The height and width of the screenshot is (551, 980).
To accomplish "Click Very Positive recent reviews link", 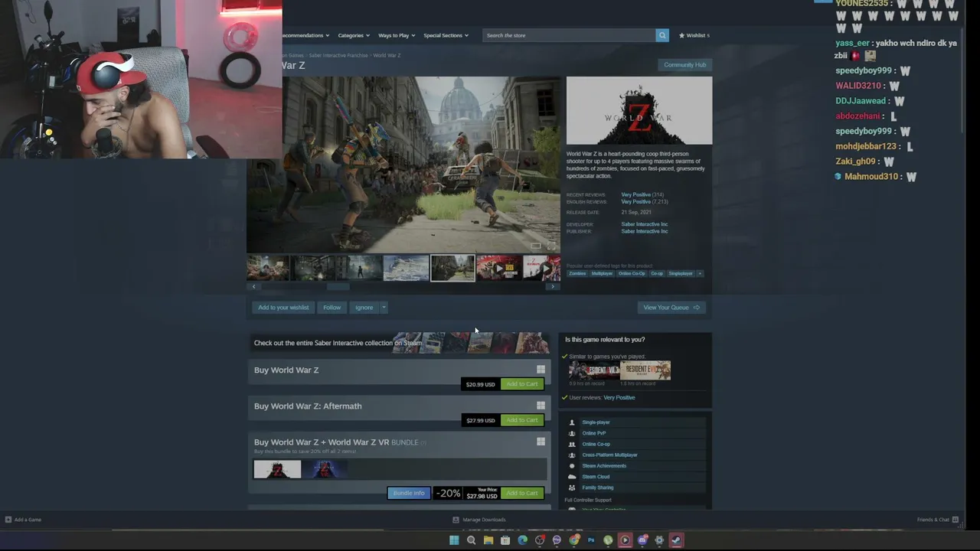I will (x=635, y=194).
